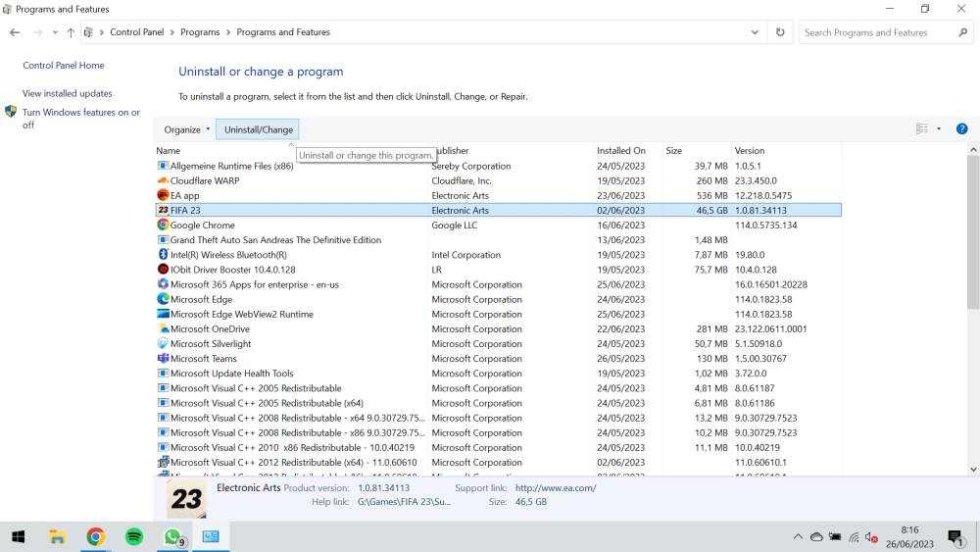
Task: Click the FIFA 23 large thumbnail in details pane
Action: (186, 499)
